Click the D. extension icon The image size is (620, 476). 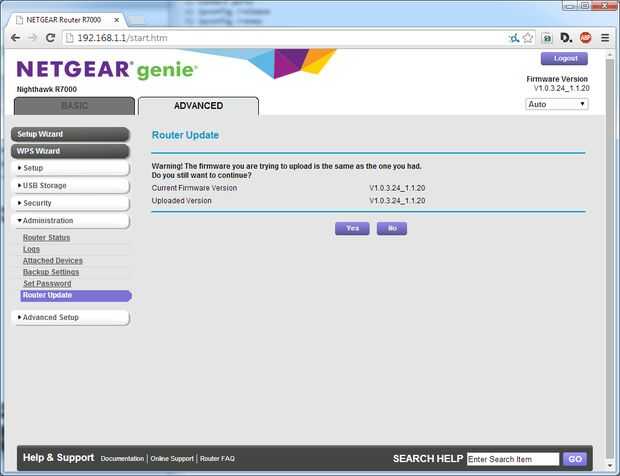(x=566, y=38)
